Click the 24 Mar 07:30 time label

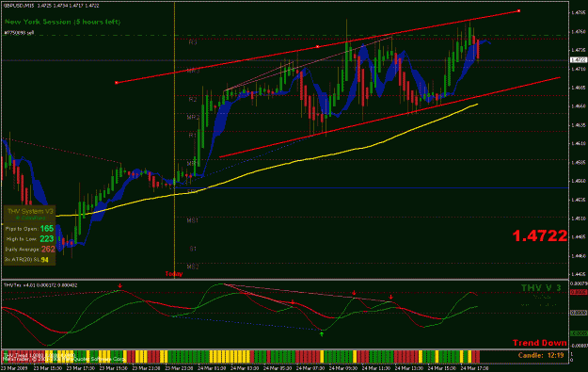310,368
